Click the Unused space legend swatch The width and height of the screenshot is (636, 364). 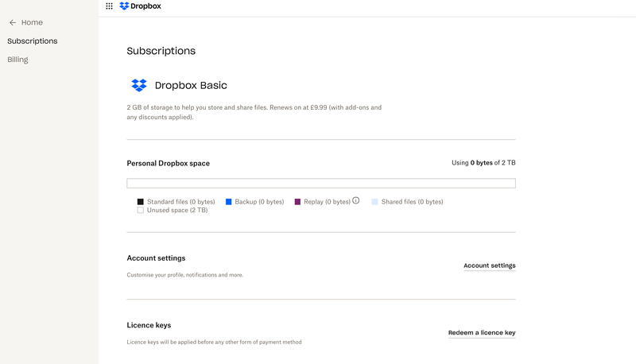click(x=141, y=211)
